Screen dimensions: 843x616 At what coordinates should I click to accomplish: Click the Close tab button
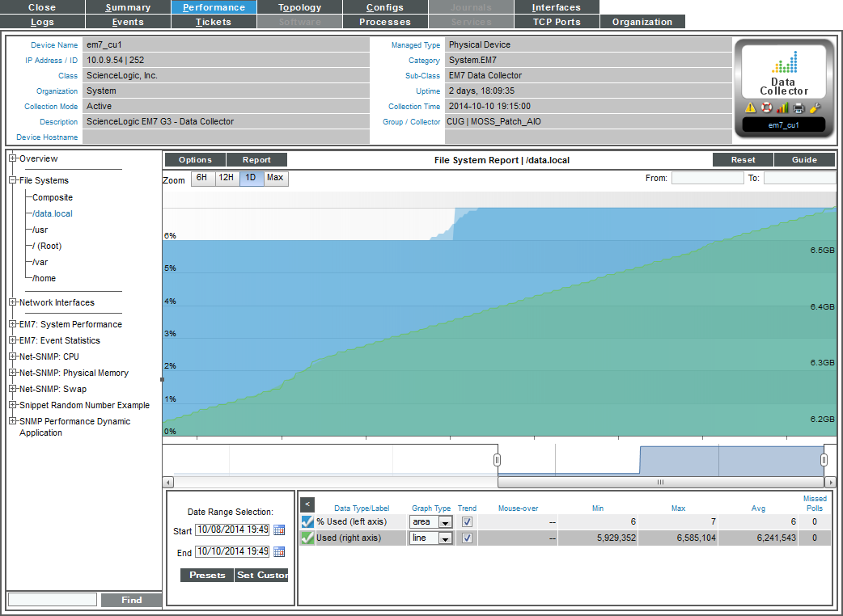point(42,7)
